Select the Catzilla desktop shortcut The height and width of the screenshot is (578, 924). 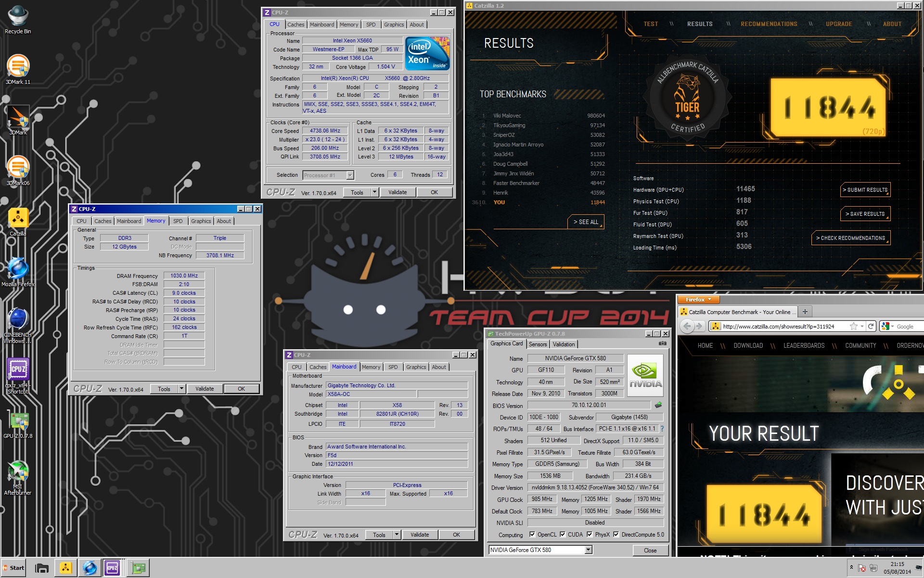[18, 222]
